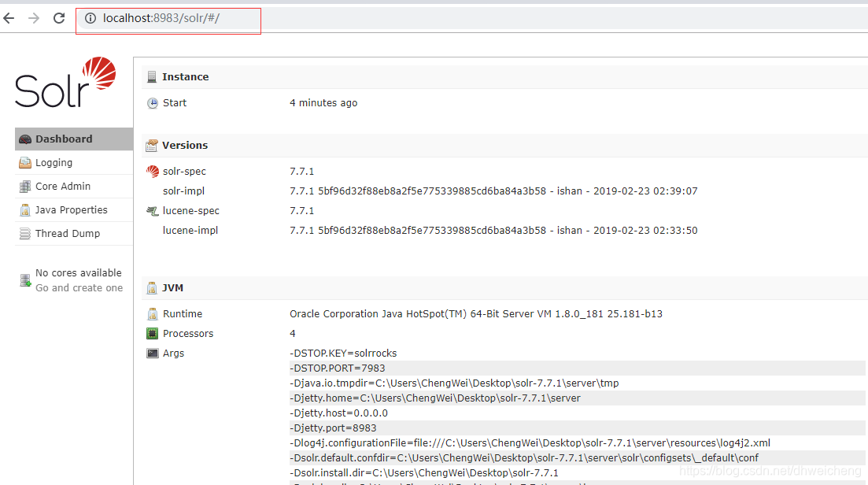Click the solr-spec 7.7.1 value
This screenshot has width=868, height=485.
point(301,172)
